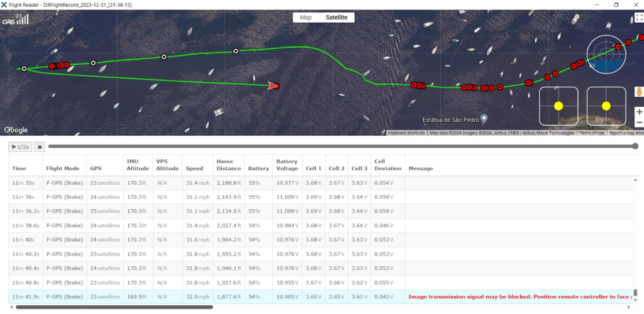
Task: Zoom in on the map
Action: [639, 112]
